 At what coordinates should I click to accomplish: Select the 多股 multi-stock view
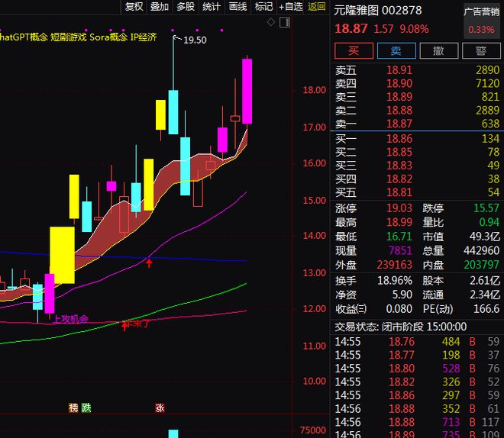coord(186,6)
